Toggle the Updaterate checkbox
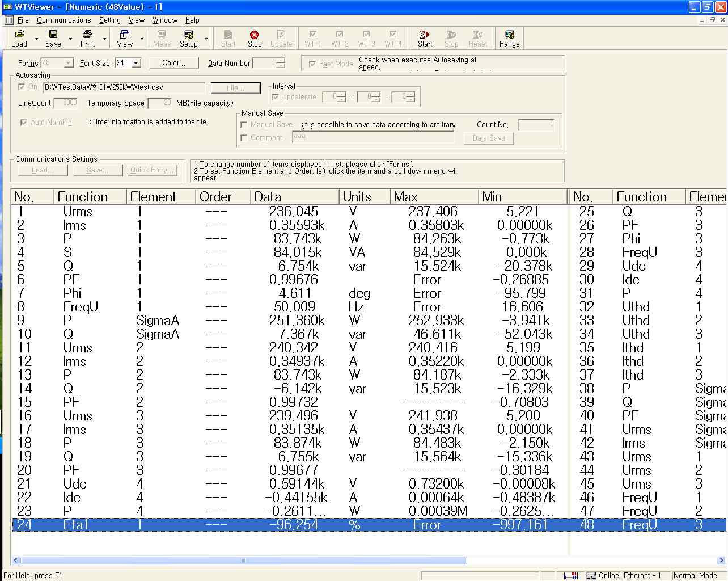 (x=276, y=96)
